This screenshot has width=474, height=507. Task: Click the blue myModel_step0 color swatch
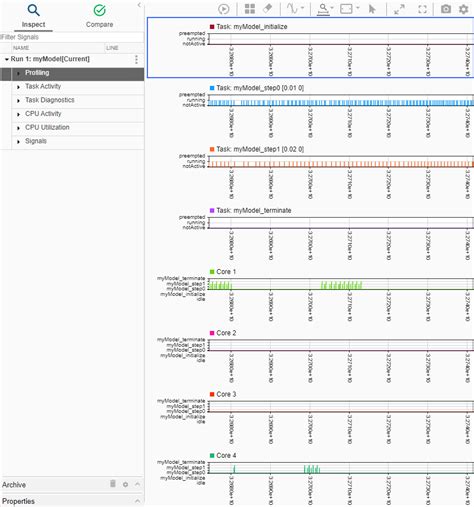click(212, 88)
